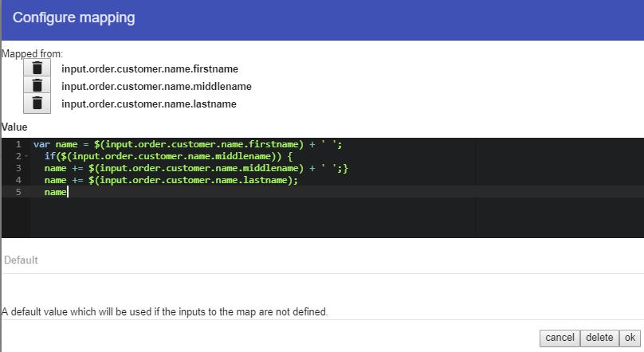The image size is (644, 352).
Task: Place cursor in the if statement line
Action: 168,156
